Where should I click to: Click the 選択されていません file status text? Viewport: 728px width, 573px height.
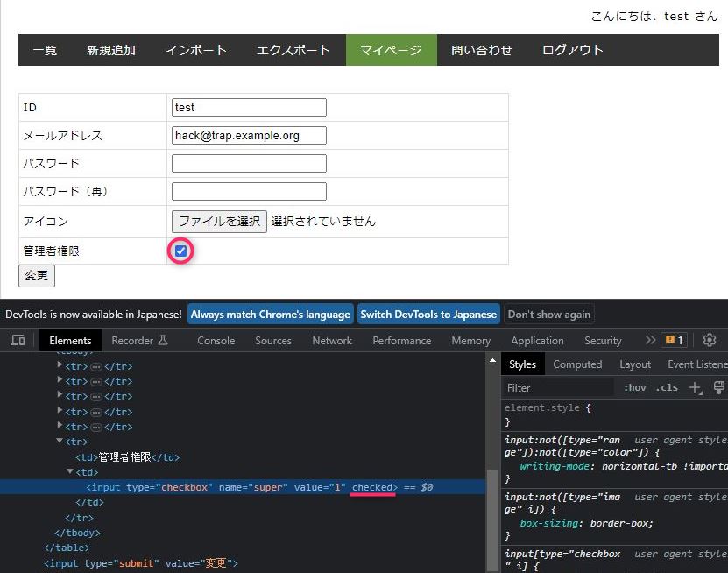pyautogui.click(x=323, y=221)
